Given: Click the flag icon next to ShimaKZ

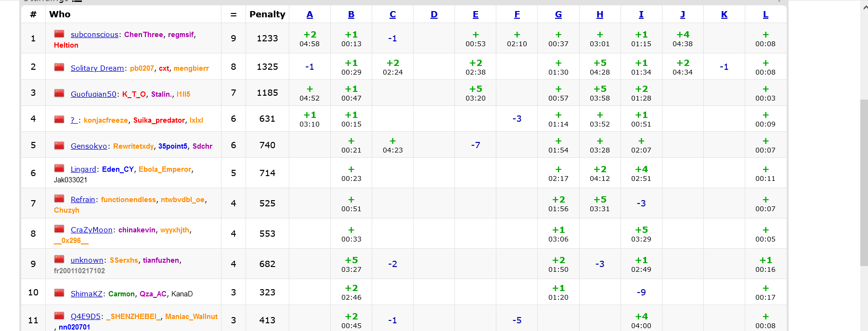Looking at the screenshot, I should coord(59,293).
